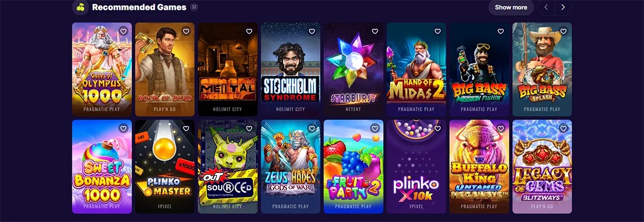644x222 pixels.
Task: Click the Show more button
Action: tap(511, 8)
